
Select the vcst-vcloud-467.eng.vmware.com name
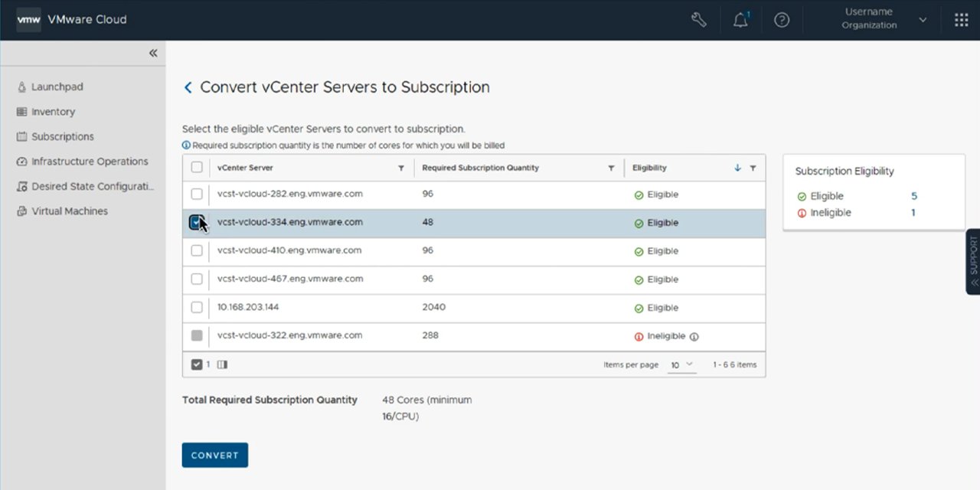pyautogui.click(x=290, y=279)
